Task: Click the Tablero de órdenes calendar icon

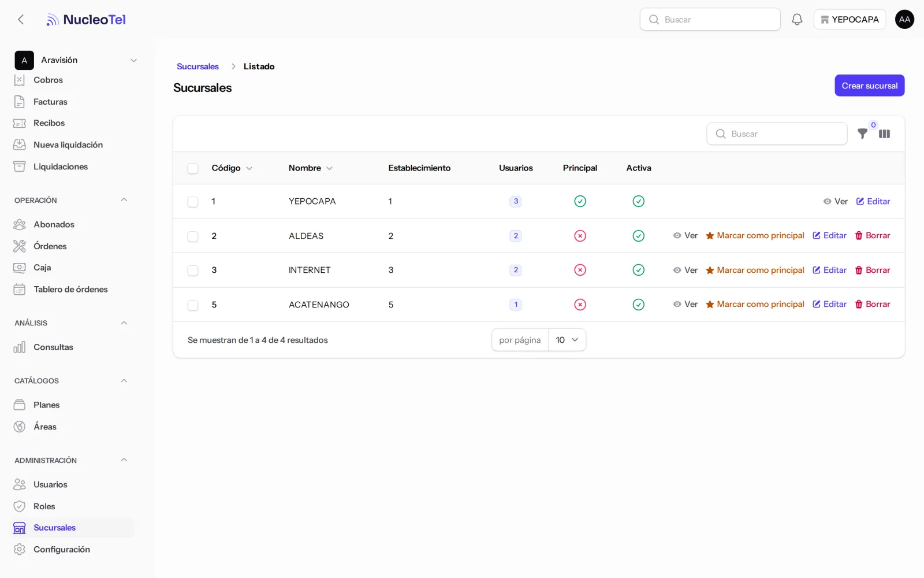Action: click(x=20, y=290)
